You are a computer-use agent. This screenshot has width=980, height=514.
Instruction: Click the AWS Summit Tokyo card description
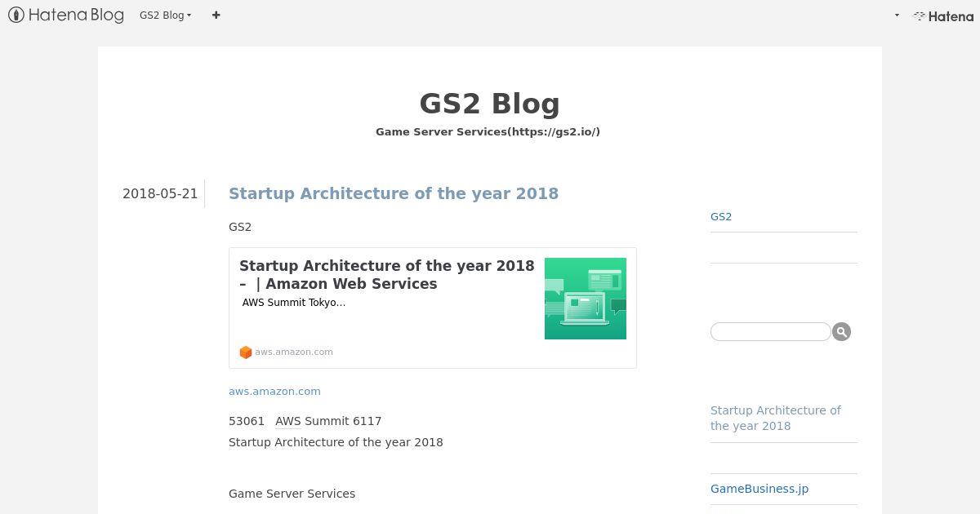point(294,303)
